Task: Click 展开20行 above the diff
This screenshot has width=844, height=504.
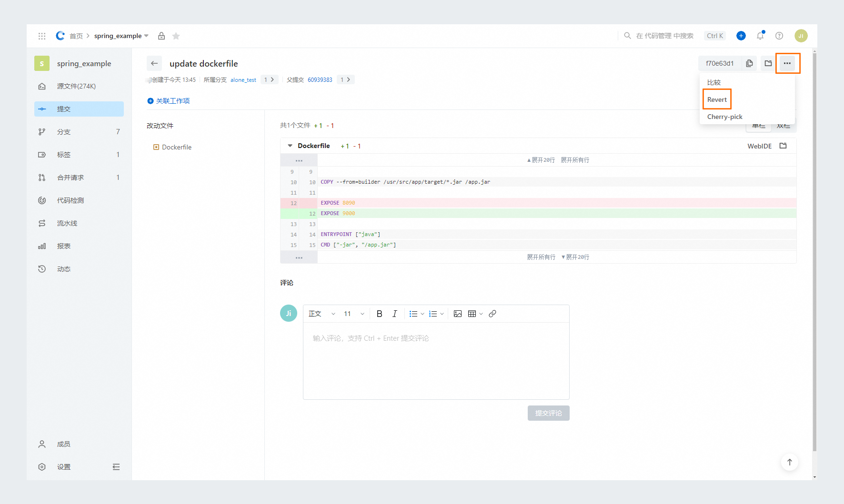Action: coord(541,160)
